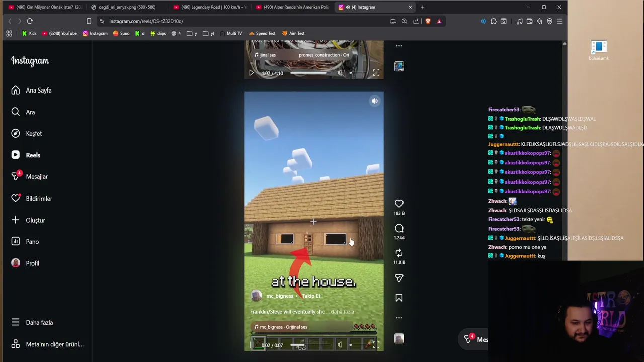
Task: Open Mesajlar with unread badge
Action: [x=29, y=177]
